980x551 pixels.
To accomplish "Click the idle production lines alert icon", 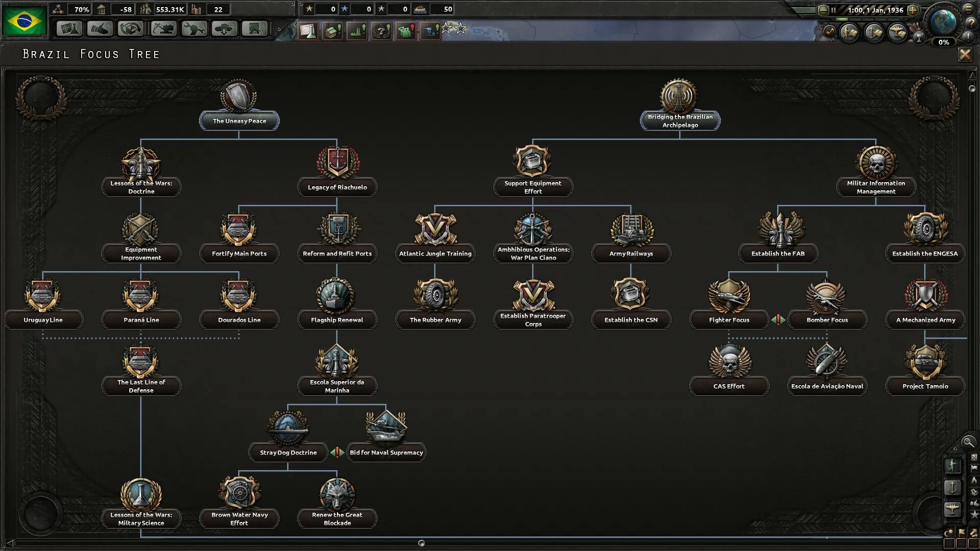I will [x=357, y=31].
